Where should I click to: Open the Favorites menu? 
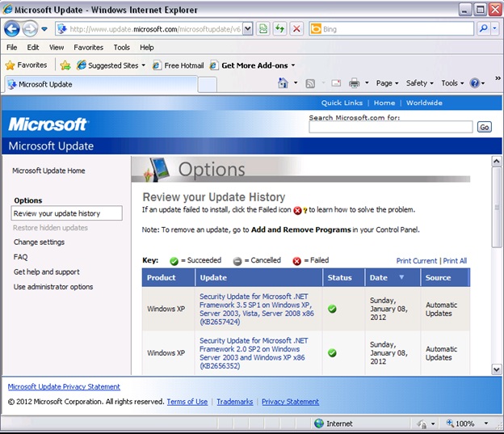point(88,48)
